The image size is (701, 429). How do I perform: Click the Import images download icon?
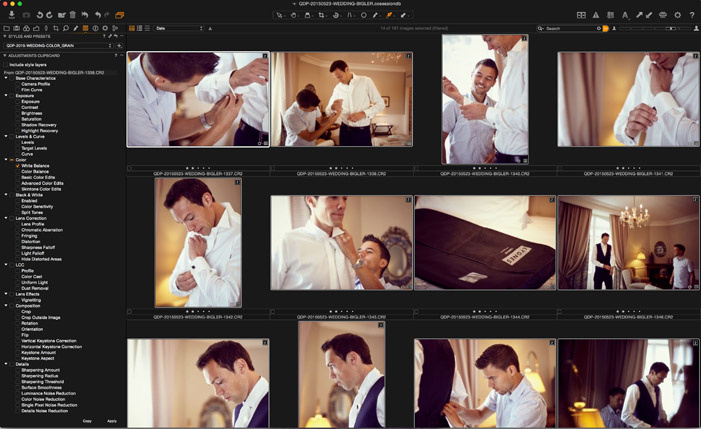click(11, 15)
